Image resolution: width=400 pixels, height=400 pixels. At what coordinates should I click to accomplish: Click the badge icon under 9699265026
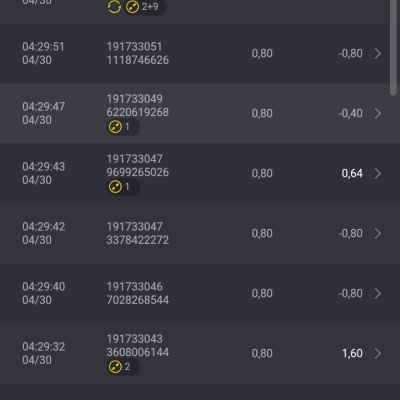pos(115,187)
